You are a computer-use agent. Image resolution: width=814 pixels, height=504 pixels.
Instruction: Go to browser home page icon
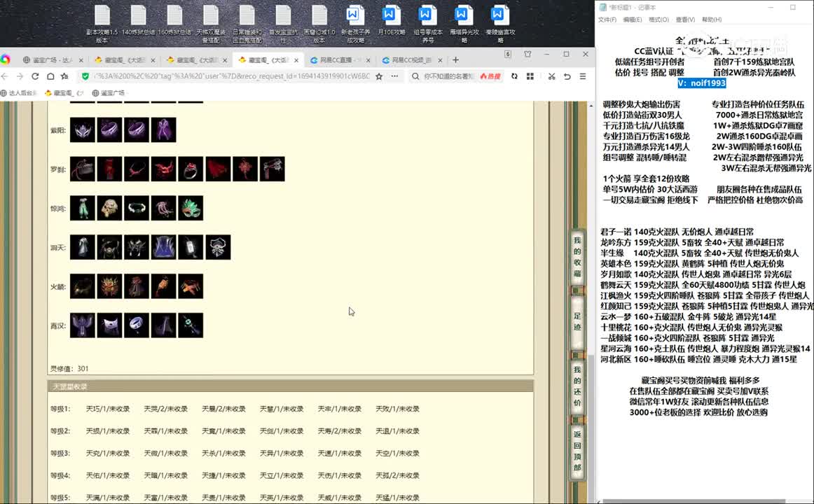coord(50,76)
